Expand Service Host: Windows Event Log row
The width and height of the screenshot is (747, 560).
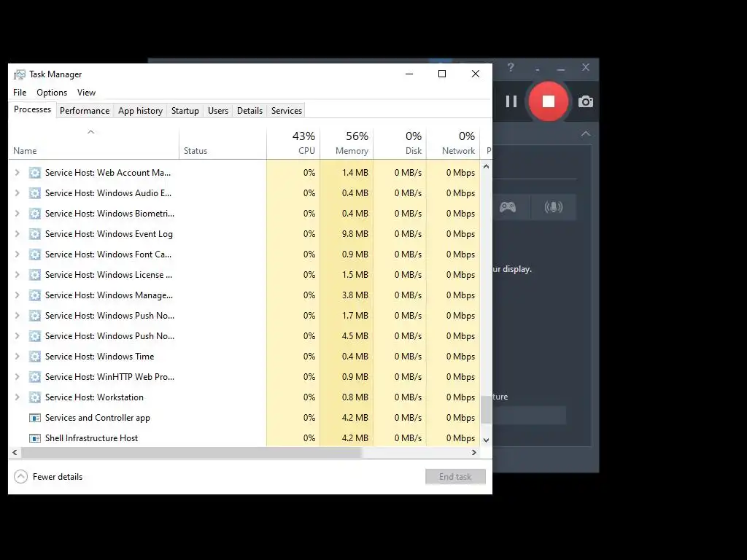click(x=18, y=234)
